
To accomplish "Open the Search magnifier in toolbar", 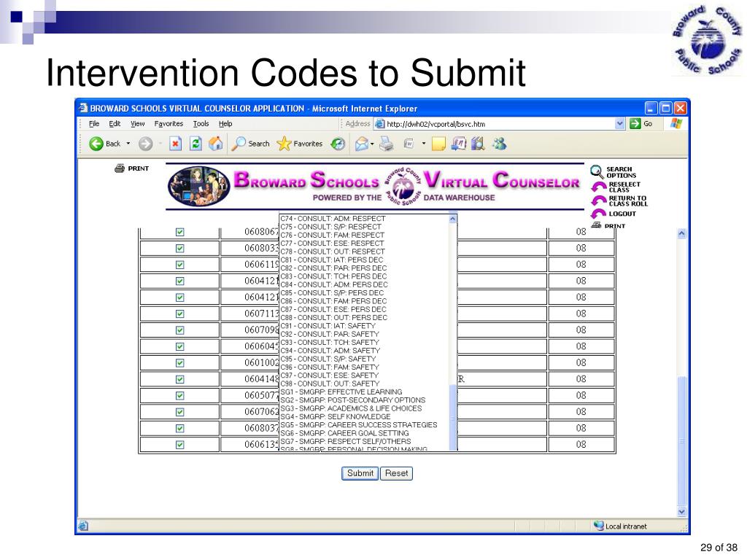I will tap(239, 144).
